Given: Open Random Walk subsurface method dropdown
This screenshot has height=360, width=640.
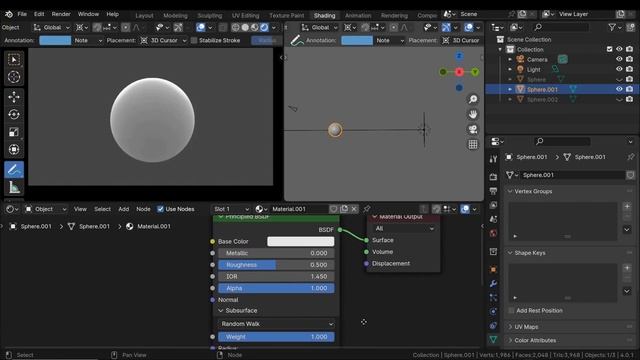Looking at the screenshot, I should coord(276,324).
